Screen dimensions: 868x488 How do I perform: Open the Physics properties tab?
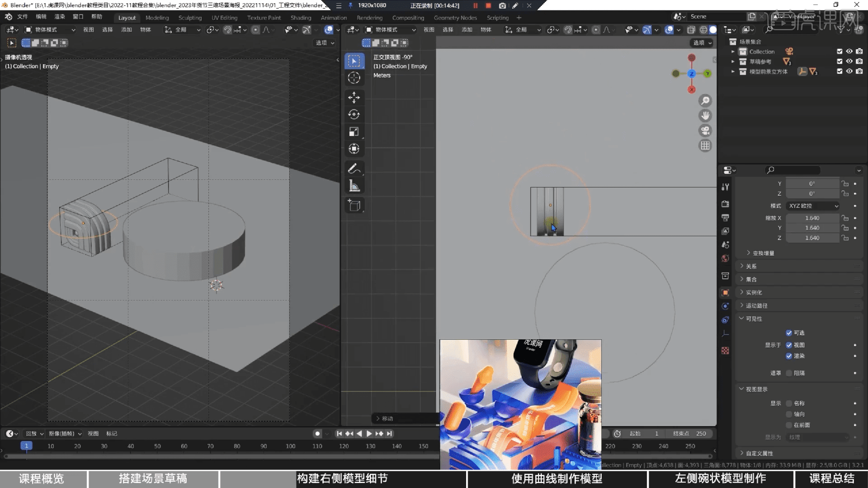[x=726, y=306]
